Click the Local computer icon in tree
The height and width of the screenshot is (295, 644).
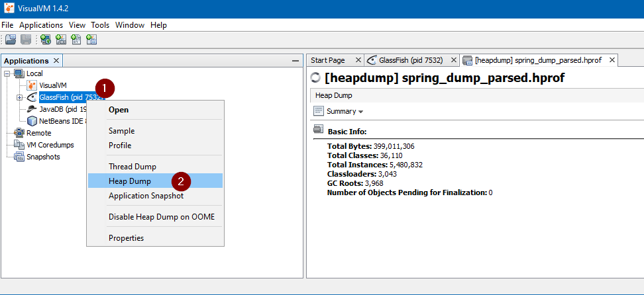click(x=19, y=74)
